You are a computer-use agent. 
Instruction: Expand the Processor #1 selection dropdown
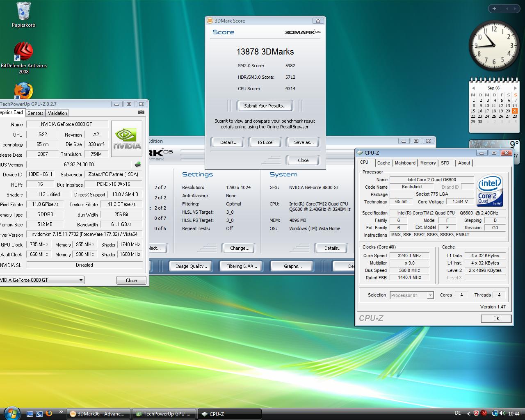(430, 295)
